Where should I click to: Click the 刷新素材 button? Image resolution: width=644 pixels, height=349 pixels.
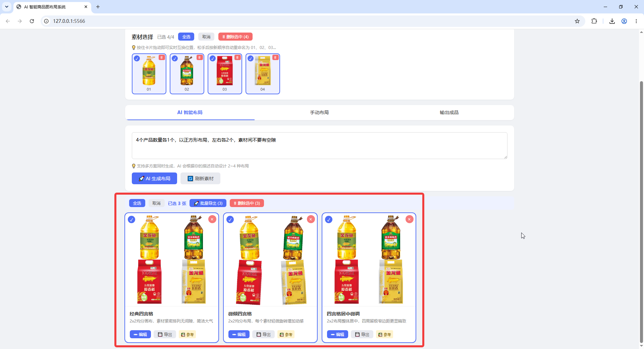pos(200,179)
